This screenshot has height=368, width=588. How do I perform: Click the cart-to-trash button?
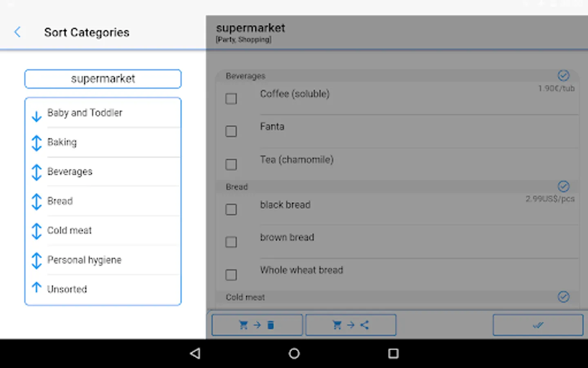point(257,325)
